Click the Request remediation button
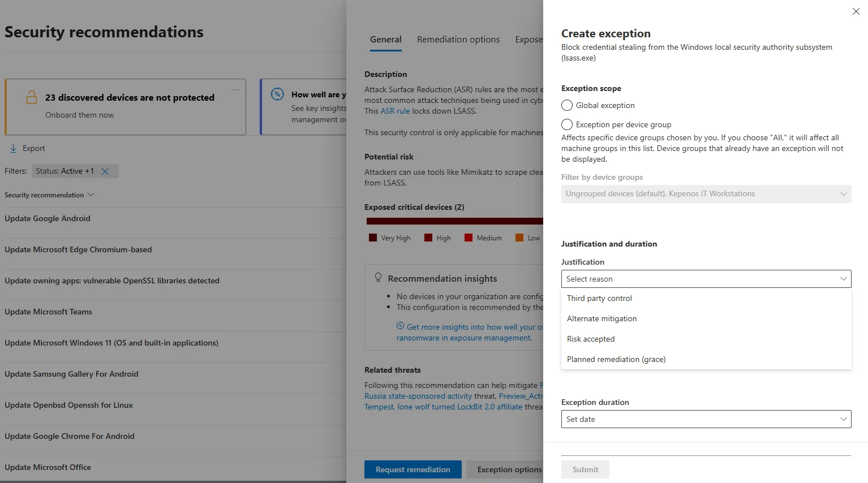 click(413, 469)
